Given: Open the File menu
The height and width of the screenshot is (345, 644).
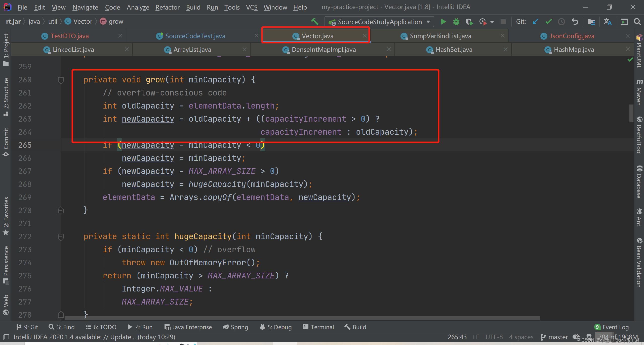Looking at the screenshot, I should [22, 7].
